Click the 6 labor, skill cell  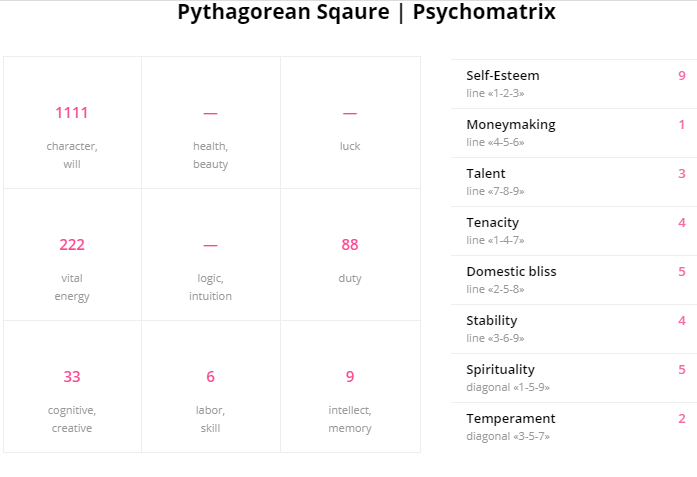coord(211,387)
